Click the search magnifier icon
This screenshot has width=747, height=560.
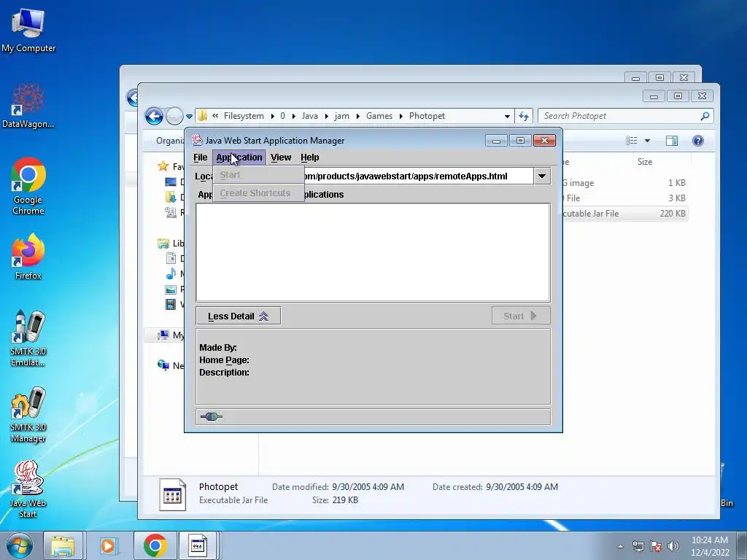(705, 116)
